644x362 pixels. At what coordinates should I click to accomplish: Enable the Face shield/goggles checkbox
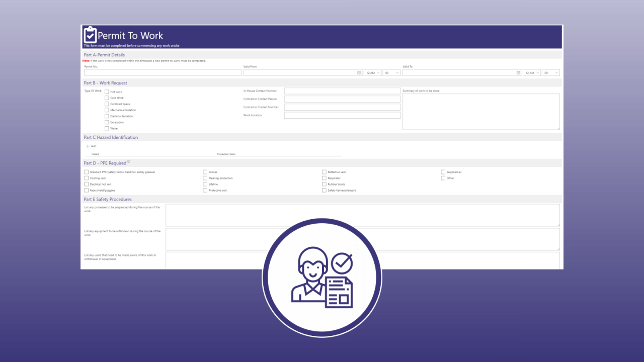(86, 190)
